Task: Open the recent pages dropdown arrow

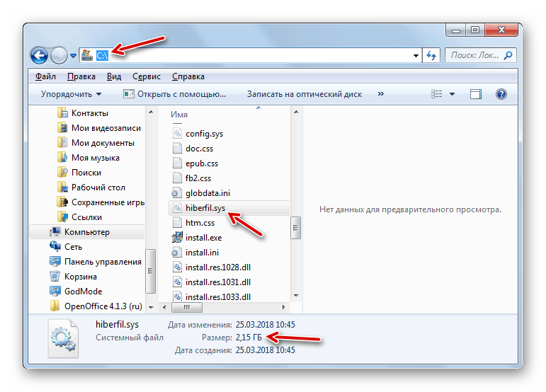Action: 73,56
